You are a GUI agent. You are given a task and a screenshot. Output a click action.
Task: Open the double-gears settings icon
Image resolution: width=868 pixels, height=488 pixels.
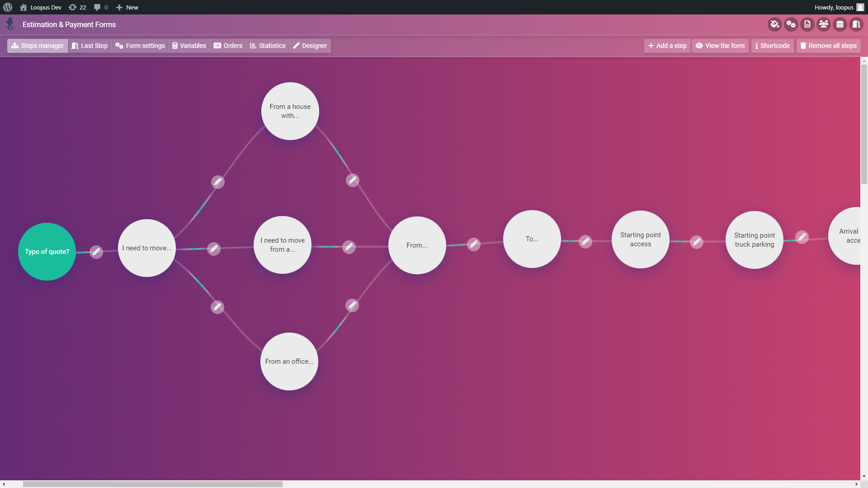pyautogui.click(x=791, y=24)
